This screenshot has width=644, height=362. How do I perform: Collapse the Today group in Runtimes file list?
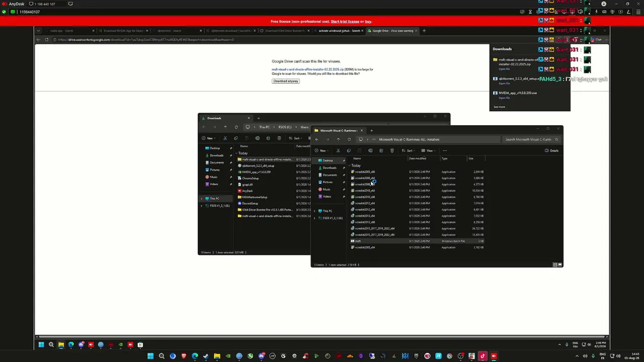click(350, 165)
